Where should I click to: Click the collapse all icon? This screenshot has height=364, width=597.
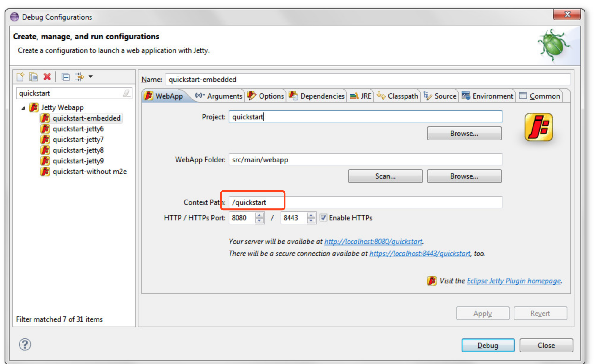coord(65,77)
